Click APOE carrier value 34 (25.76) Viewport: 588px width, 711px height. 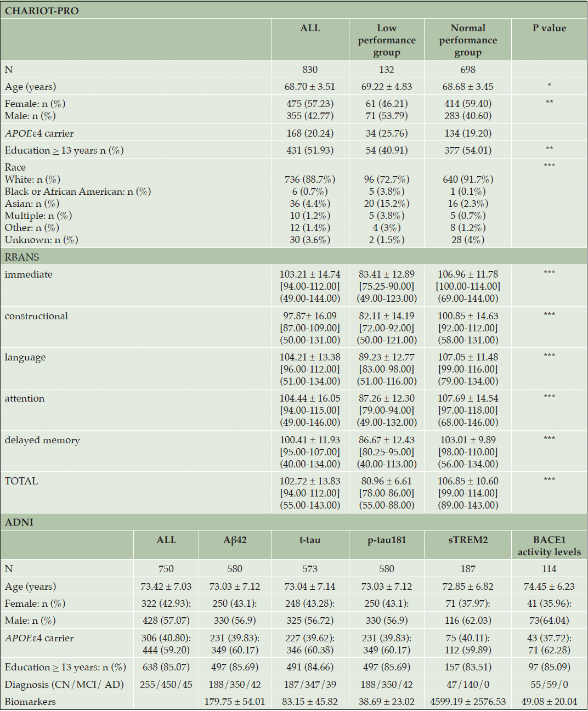pos(387,133)
